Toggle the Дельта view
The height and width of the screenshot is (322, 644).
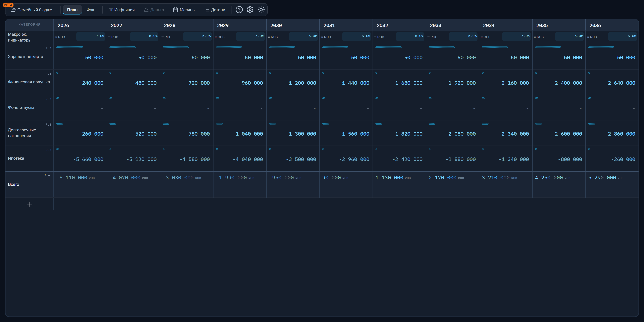pyautogui.click(x=154, y=10)
